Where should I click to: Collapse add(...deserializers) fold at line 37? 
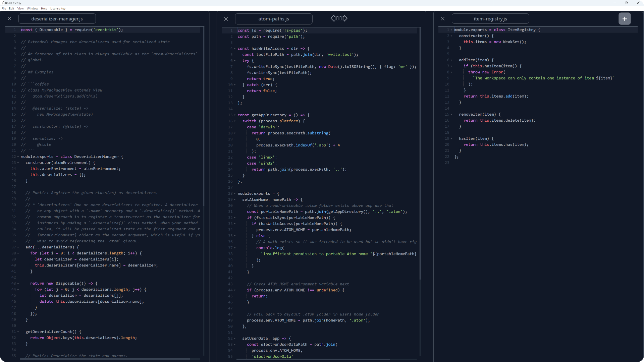click(18, 247)
